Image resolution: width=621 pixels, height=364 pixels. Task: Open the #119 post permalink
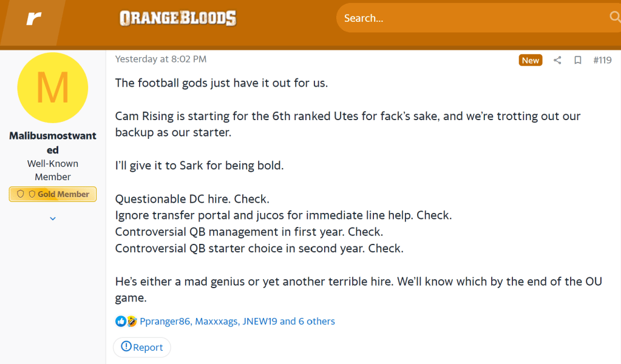(602, 60)
